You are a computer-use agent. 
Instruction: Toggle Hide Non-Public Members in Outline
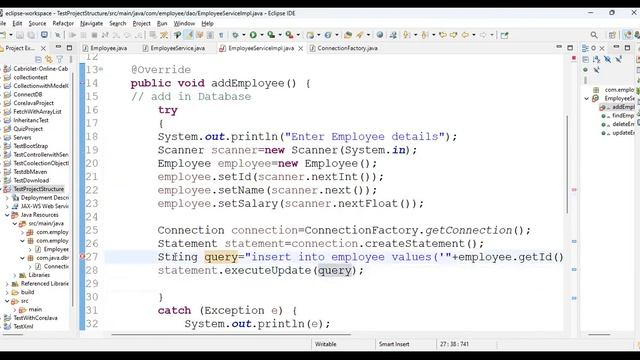pos(585,70)
